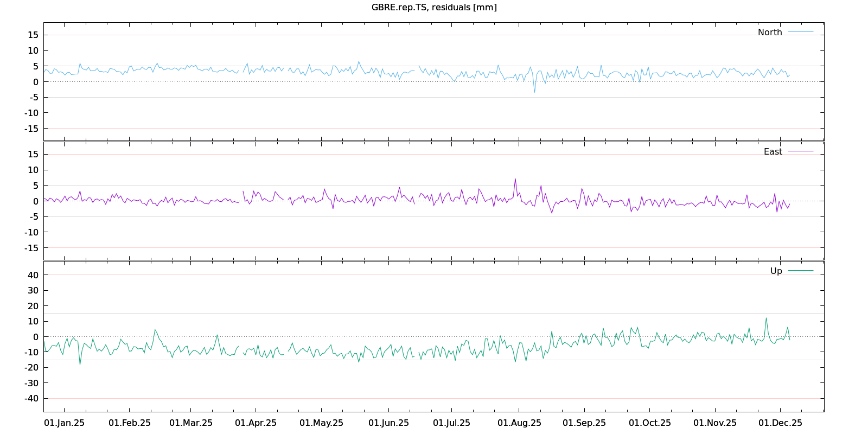Select the 01.Jan.25 date axis label
The image size is (868, 434).
click(x=64, y=423)
